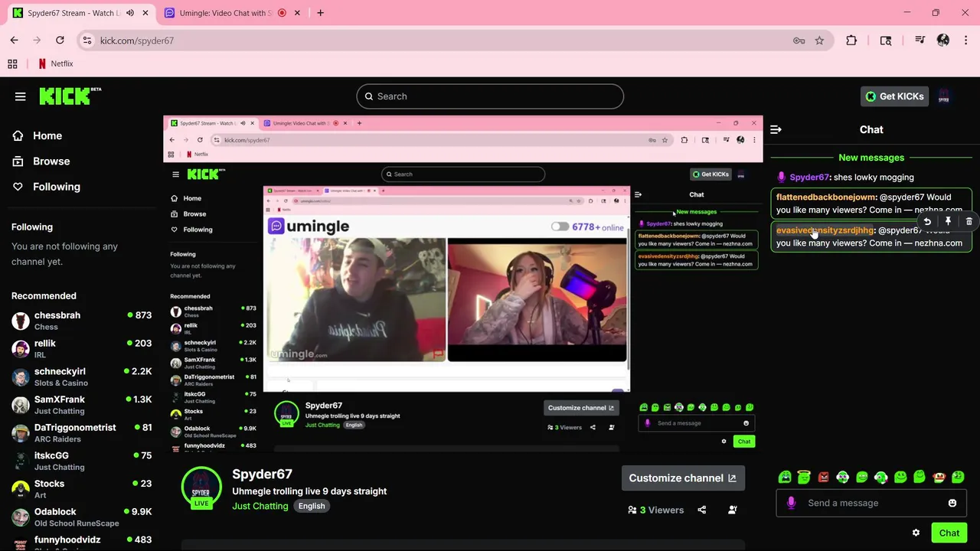
Task: Toggle the Kick sidebar hamburger menu
Action: coord(20,96)
